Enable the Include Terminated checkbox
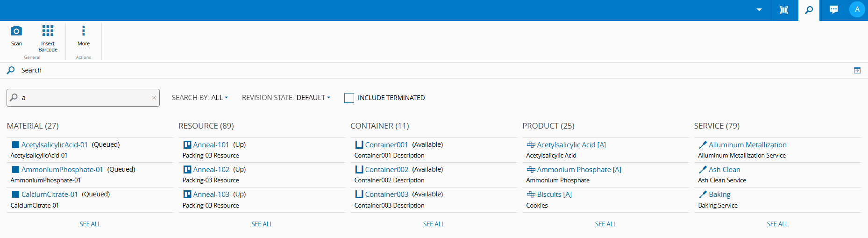The image size is (868, 238). point(349,98)
